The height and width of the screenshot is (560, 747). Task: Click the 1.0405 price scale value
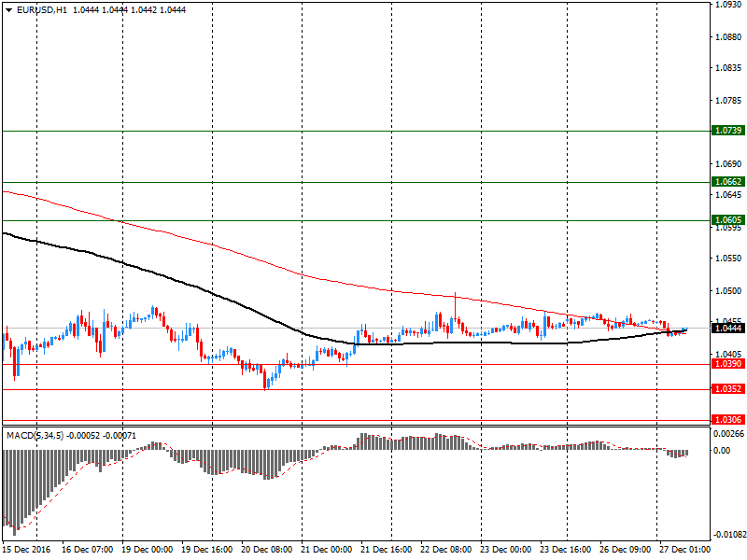[728, 355]
